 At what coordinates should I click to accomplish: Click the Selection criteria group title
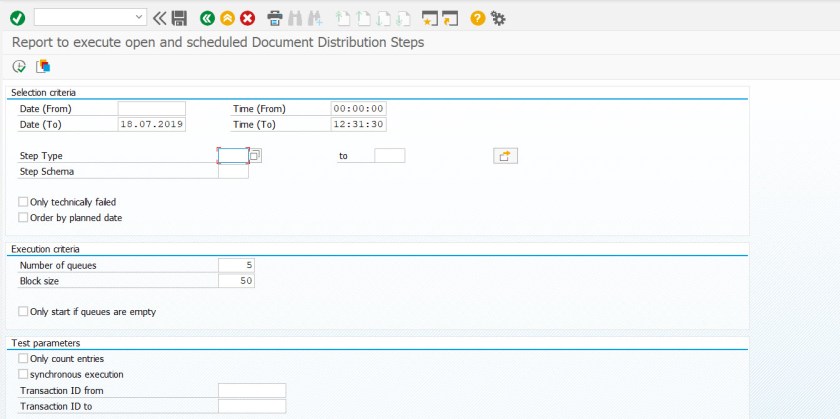coord(43,93)
